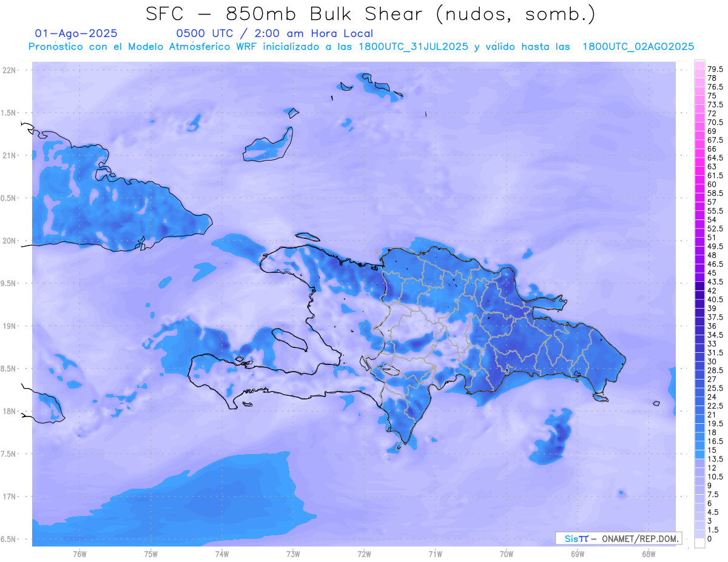Viewport: 728px width, 562px height.
Task: Click the '0' value at colorbar bottom
Action: 710,539
